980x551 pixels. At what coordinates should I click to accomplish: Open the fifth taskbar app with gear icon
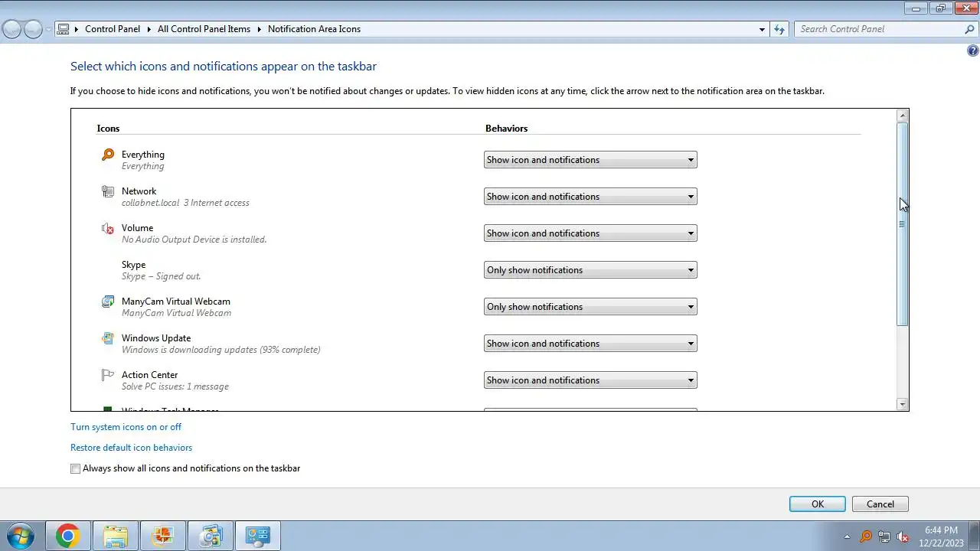(x=211, y=536)
